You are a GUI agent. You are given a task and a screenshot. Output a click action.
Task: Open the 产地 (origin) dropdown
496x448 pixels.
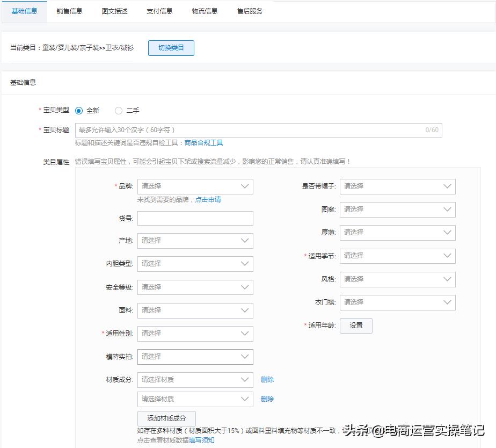coord(195,241)
